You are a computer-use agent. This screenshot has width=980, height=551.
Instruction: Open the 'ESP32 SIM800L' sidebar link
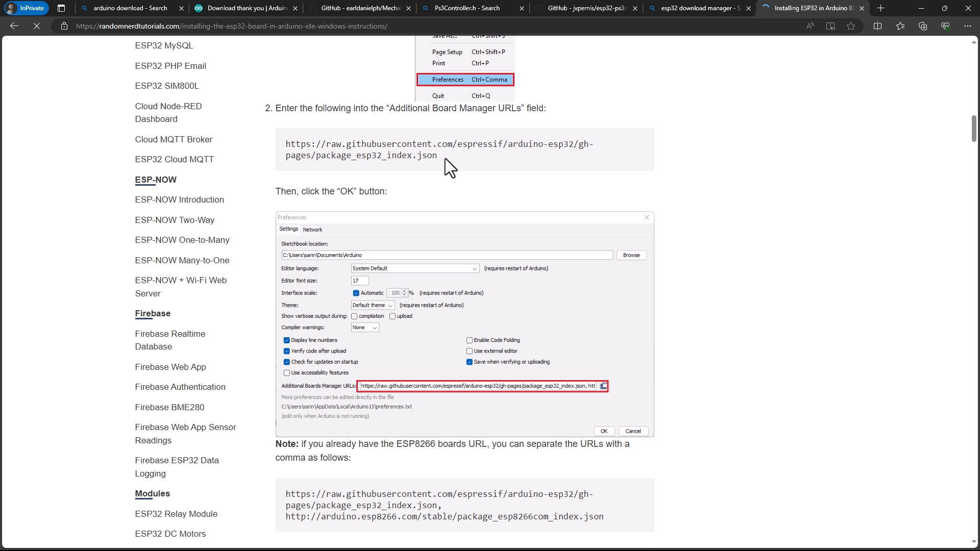(167, 86)
